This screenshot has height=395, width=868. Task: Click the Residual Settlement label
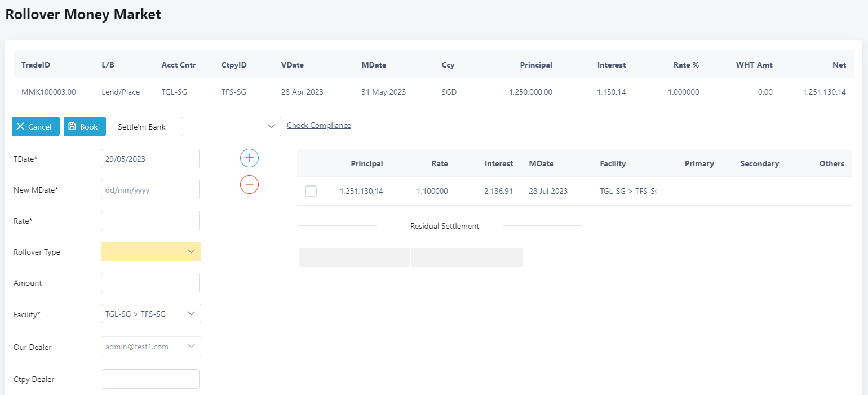(445, 226)
